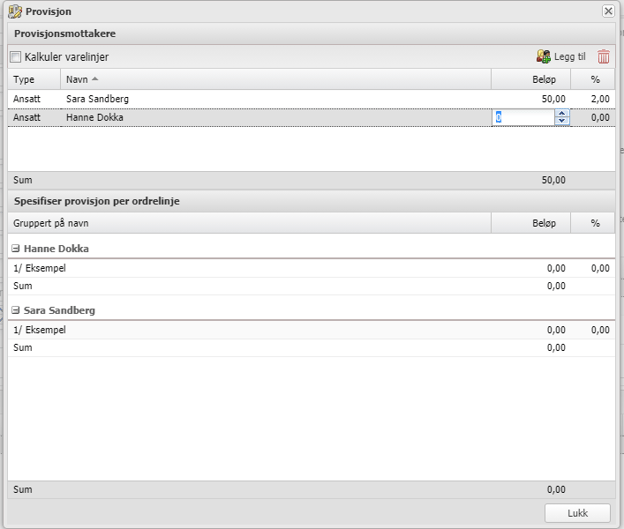Image resolution: width=624 pixels, height=529 pixels.
Task: Click the red trash delete icon
Action: coord(603,57)
